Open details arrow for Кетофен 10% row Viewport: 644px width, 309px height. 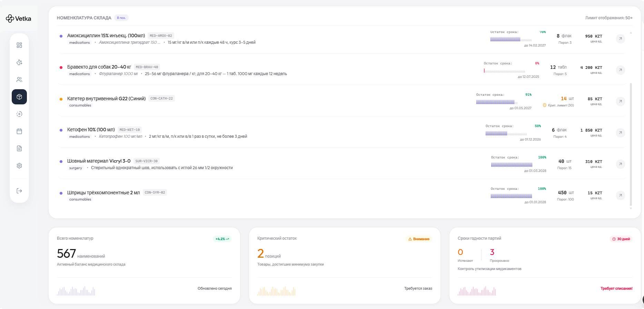pyautogui.click(x=620, y=133)
